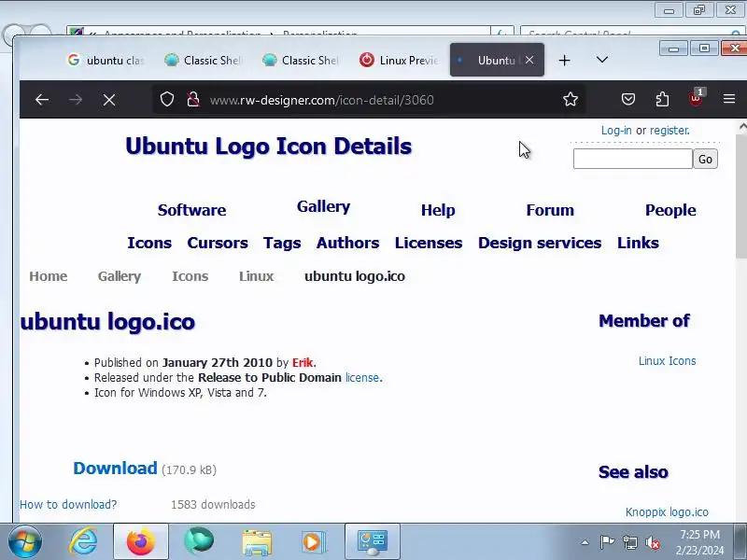Bookmark this page with the star icon
Screen dimensions: 747x560
[571, 99]
